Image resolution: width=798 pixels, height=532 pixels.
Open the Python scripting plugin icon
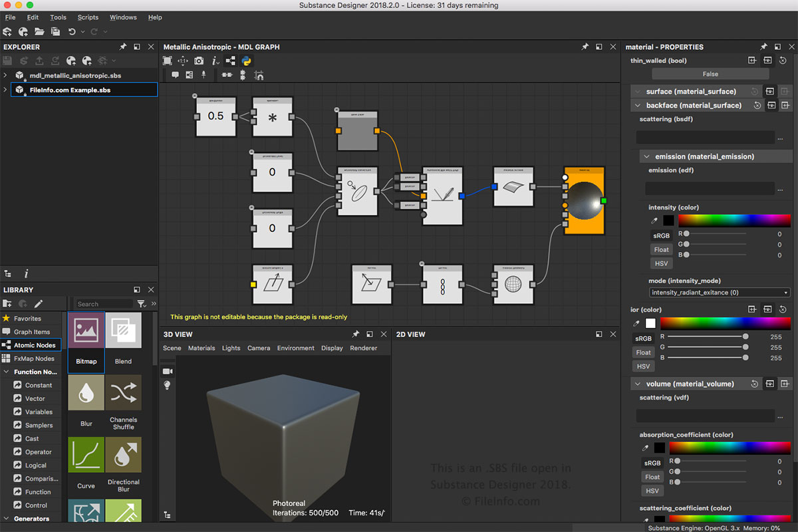246,61
